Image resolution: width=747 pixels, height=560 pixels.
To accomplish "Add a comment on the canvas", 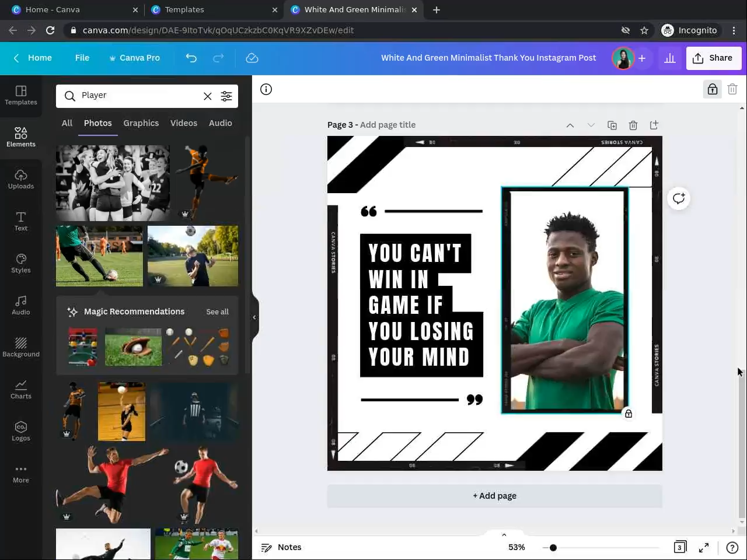I will [679, 198].
